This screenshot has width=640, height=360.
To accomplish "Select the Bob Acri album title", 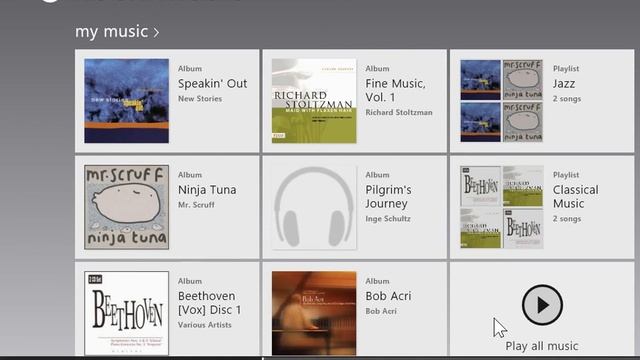I will (x=388, y=296).
